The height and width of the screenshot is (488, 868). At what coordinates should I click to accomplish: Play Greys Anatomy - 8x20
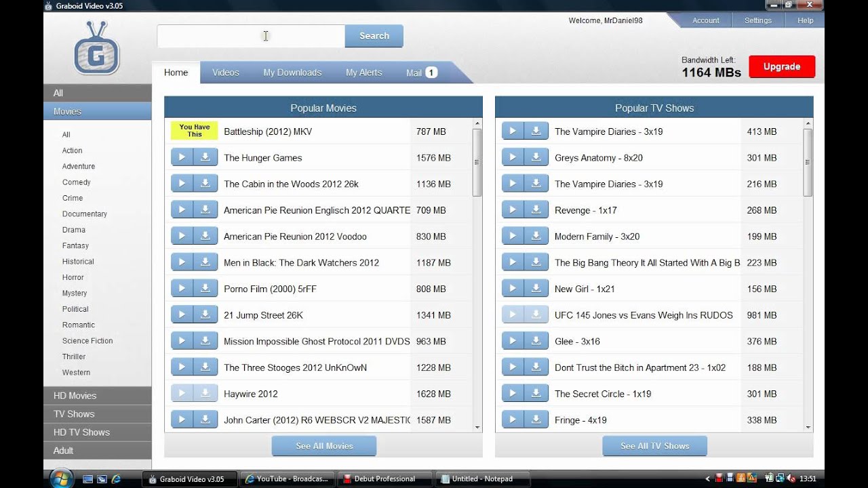513,158
